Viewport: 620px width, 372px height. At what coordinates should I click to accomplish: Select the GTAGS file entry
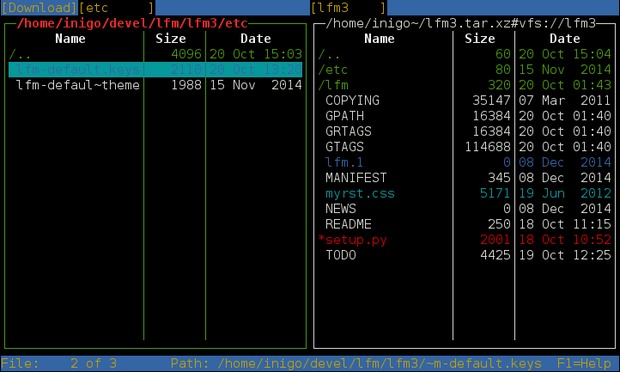coord(465,147)
